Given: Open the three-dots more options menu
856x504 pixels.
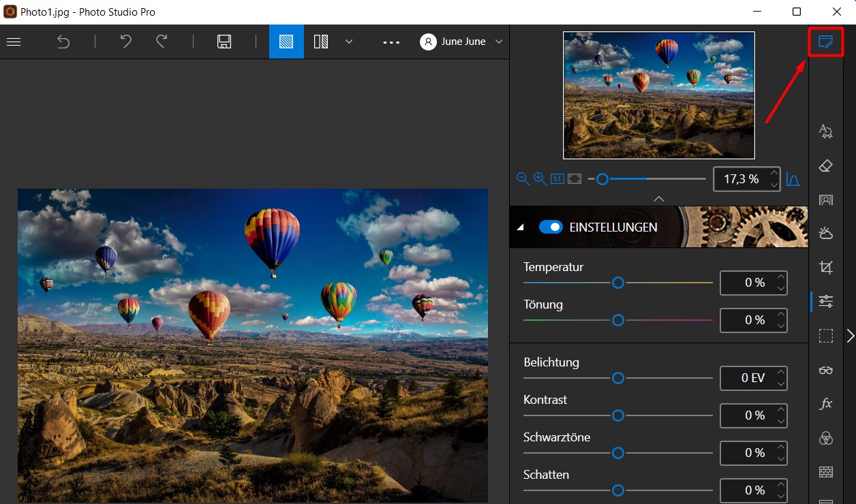Looking at the screenshot, I should coord(391,42).
